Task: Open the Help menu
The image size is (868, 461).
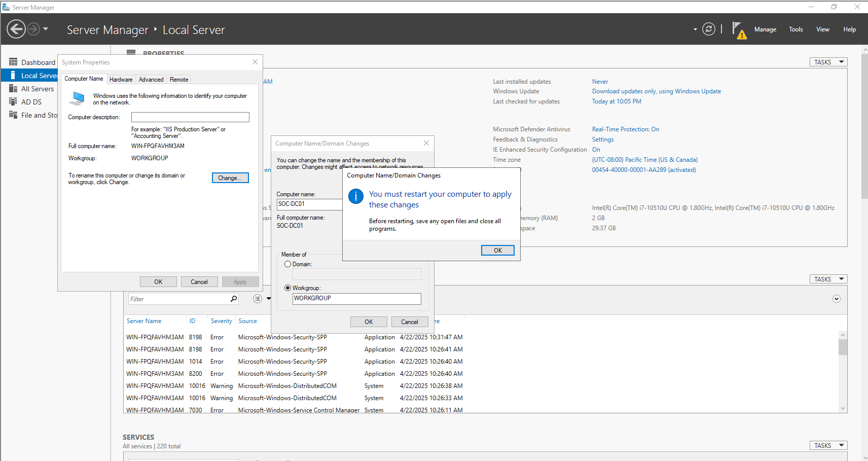Action: (849, 29)
